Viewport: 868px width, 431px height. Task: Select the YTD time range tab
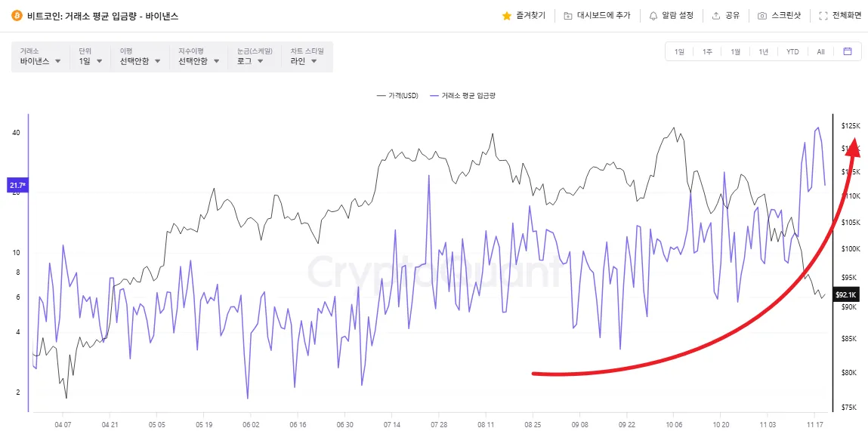coord(792,51)
